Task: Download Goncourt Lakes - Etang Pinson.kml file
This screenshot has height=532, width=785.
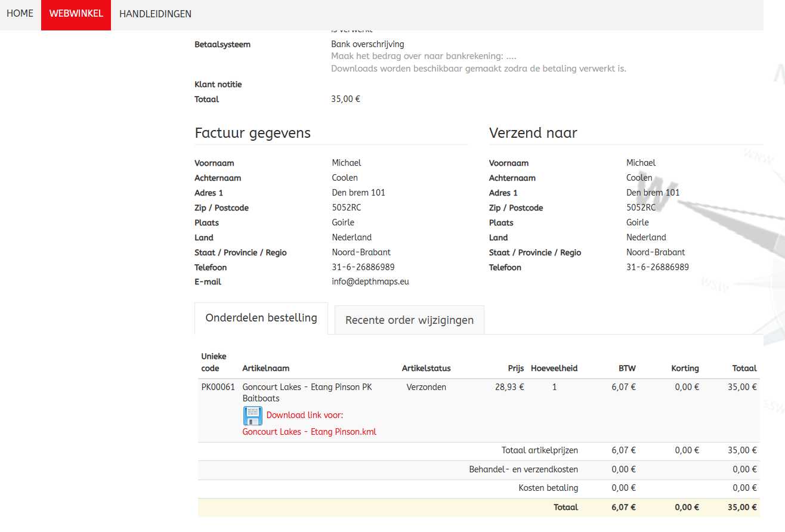Action: tap(309, 432)
